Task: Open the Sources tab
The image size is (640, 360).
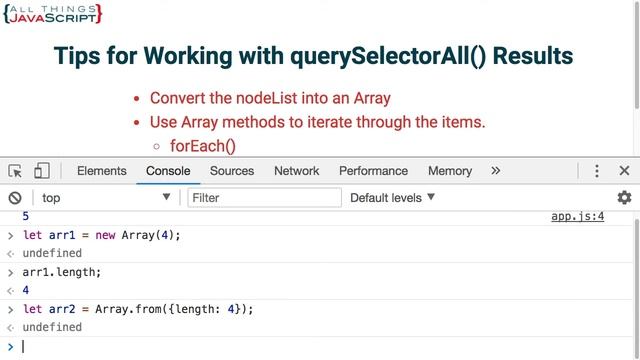Action: tap(232, 171)
